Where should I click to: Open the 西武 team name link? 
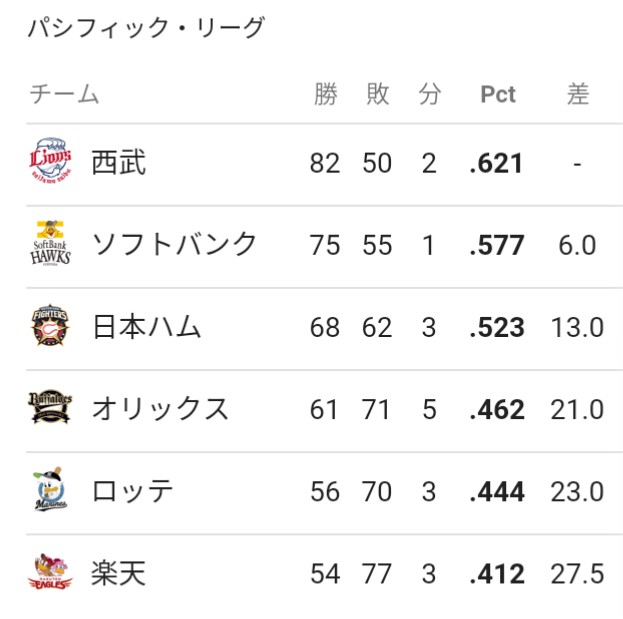point(118,162)
